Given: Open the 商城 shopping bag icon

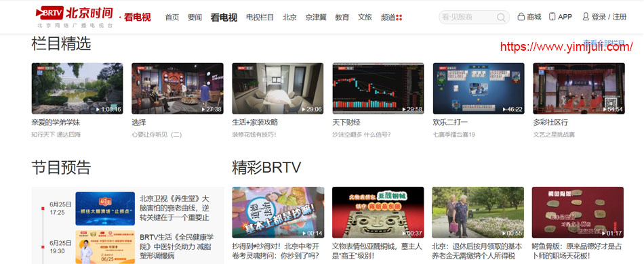Looking at the screenshot, I should (521, 17).
